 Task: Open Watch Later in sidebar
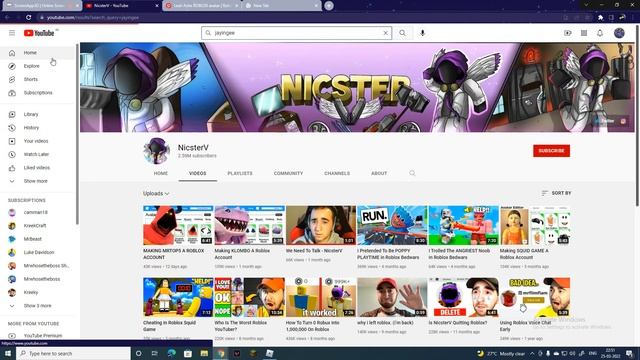[x=38, y=154]
